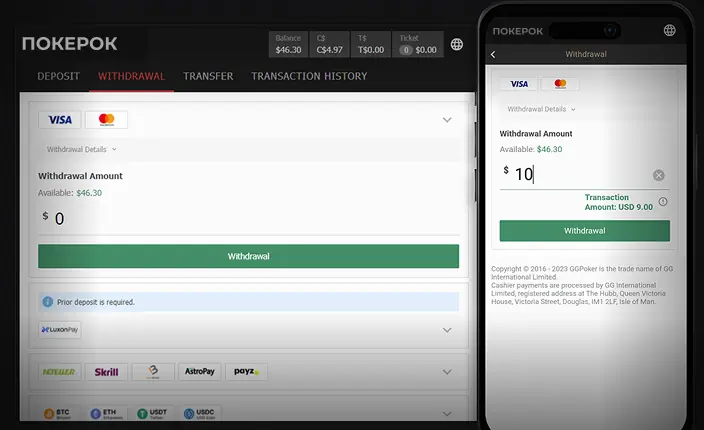Select the payz payment method
Viewport: 704px width, 430px height.
[246, 372]
